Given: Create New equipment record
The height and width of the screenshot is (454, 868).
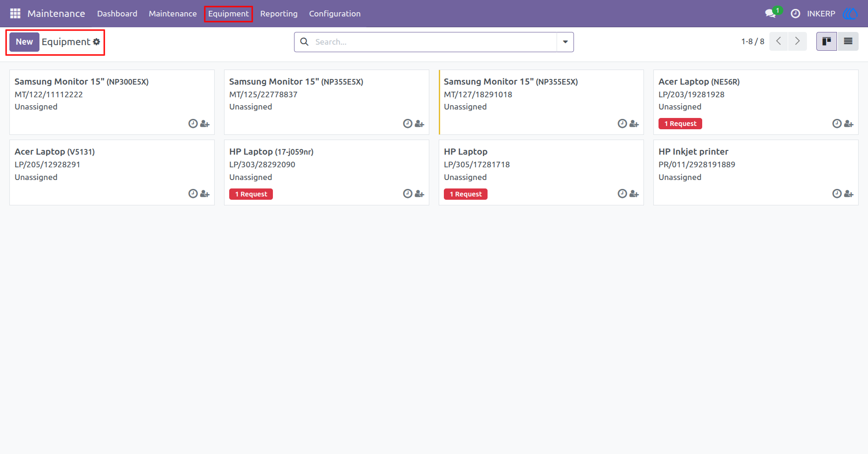Looking at the screenshot, I should [24, 42].
